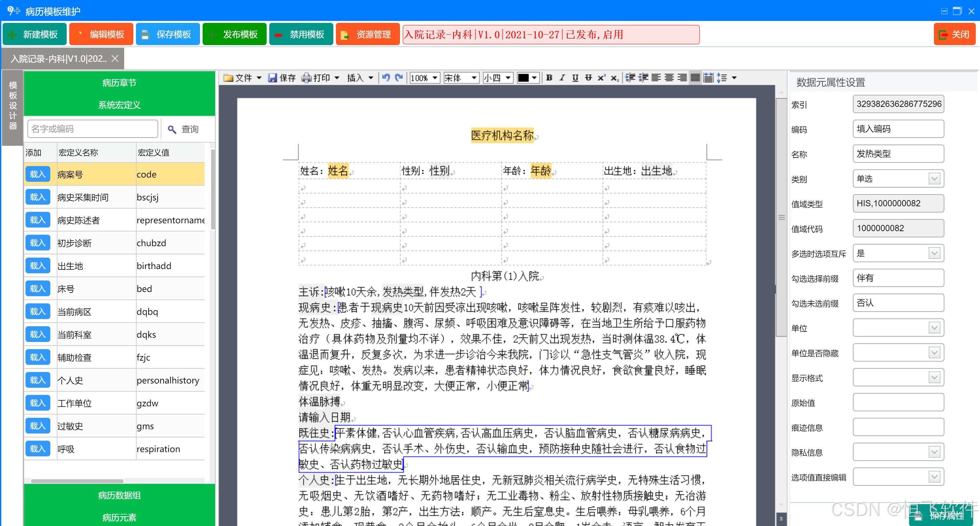Open the font name dropdown 宋体
Screen dimensions: 980x526
coord(474,78)
